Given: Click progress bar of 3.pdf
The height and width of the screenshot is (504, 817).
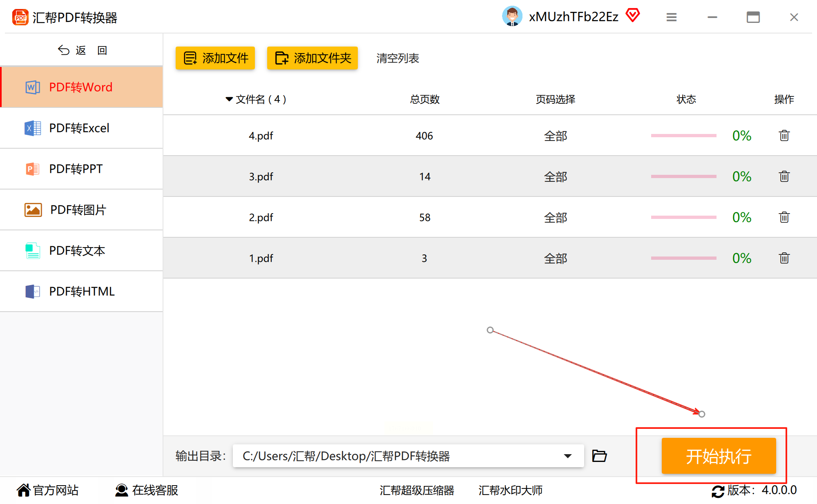Looking at the screenshot, I should tap(683, 176).
